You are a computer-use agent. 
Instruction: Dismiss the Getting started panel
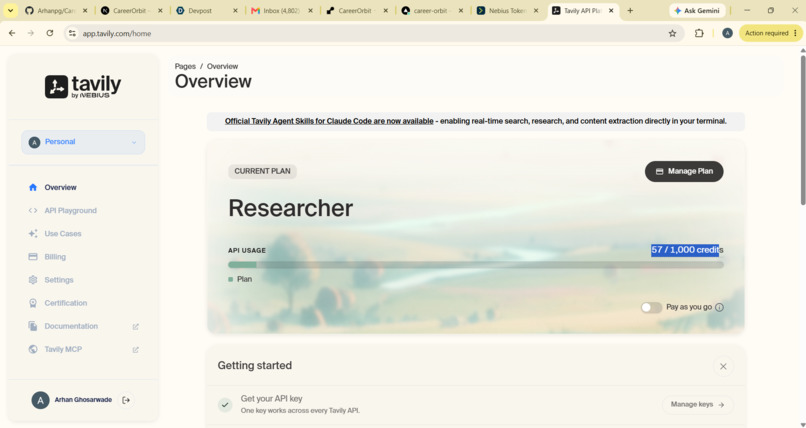click(x=723, y=366)
